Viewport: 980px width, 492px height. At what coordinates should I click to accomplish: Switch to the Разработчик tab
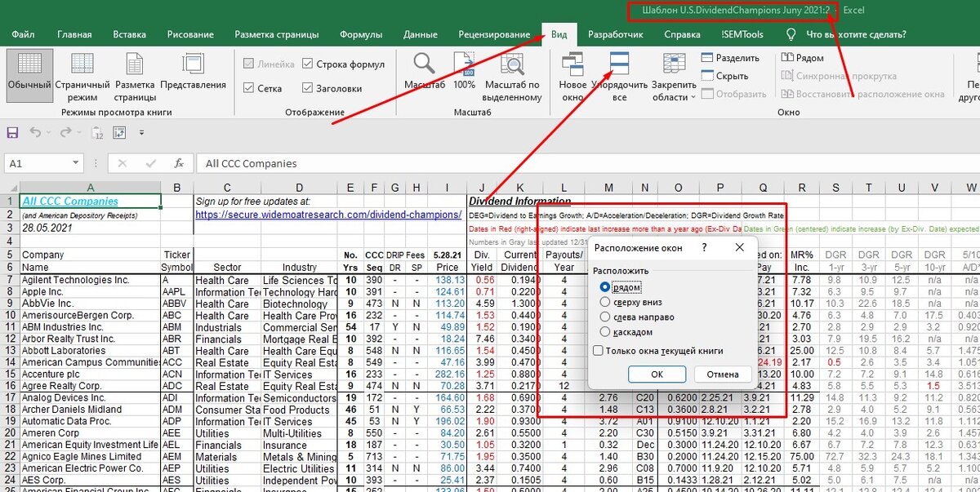pyautogui.click(x=616, y=34)
